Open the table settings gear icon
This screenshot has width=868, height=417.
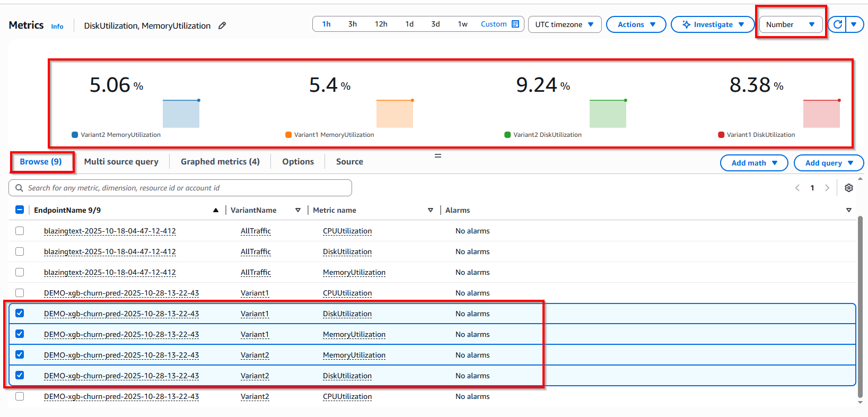tap(849, 188)
